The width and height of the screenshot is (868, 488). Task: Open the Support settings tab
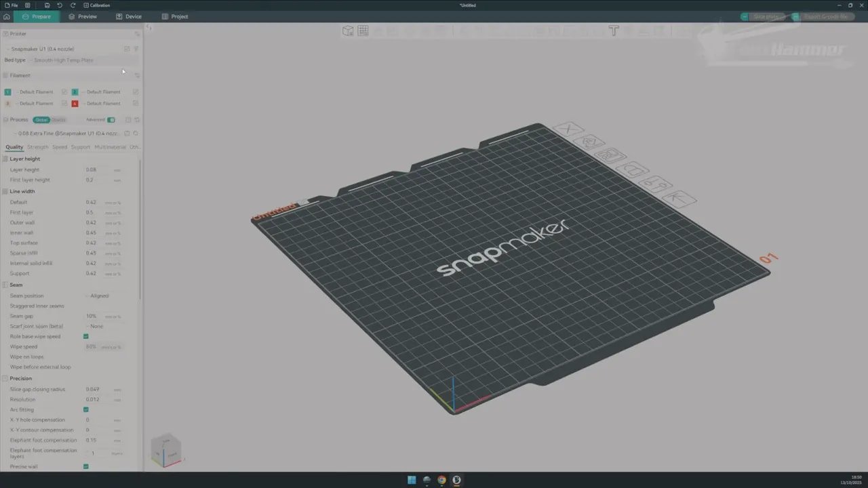click(81, 147)
